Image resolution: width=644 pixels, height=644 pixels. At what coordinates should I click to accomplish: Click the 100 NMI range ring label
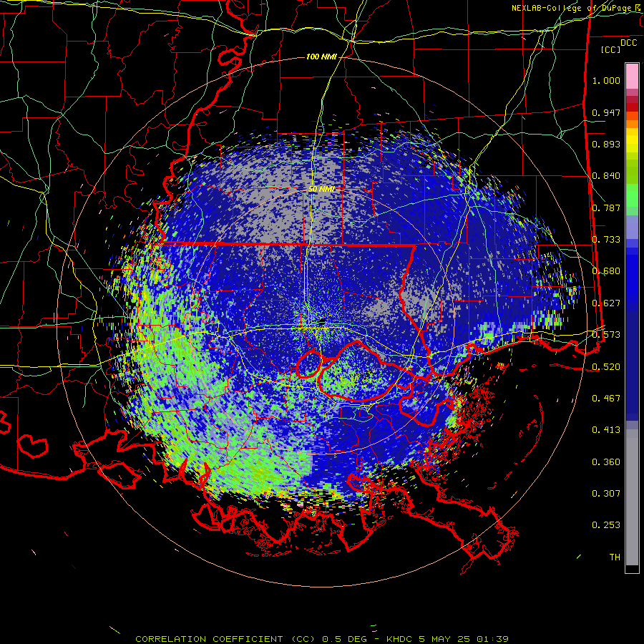[x=321, y=57]
